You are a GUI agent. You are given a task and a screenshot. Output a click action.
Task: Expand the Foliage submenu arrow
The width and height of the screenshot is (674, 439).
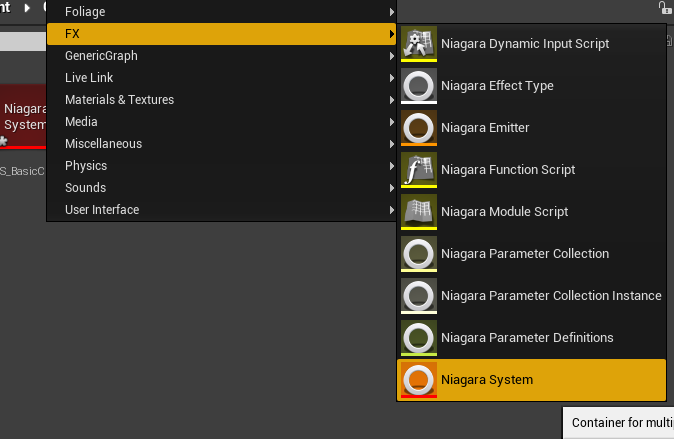click(x=392, y=12)
